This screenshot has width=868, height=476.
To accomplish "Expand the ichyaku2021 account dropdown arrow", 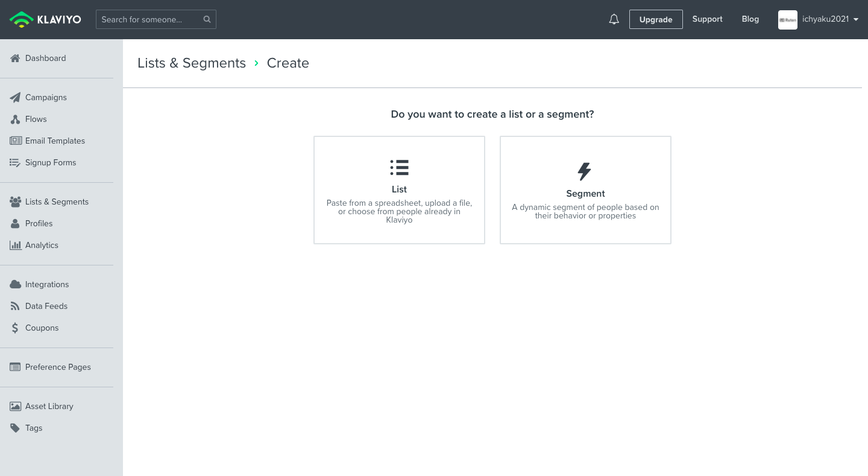I will (856, 19).
